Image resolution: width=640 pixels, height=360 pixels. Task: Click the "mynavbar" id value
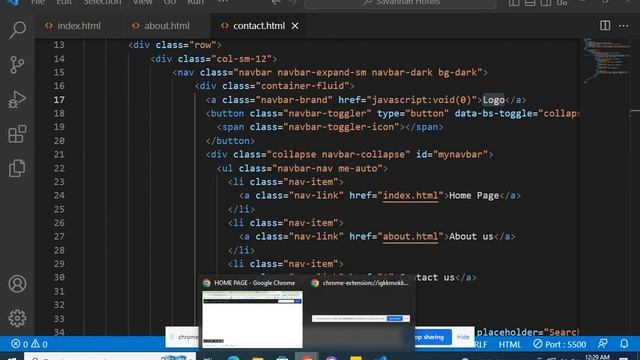tap(460, 155)
